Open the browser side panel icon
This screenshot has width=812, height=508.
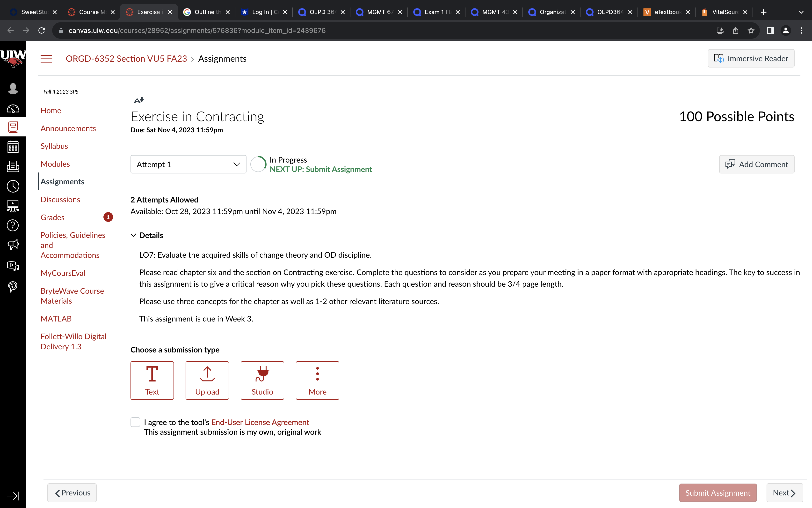pos(770,30)
